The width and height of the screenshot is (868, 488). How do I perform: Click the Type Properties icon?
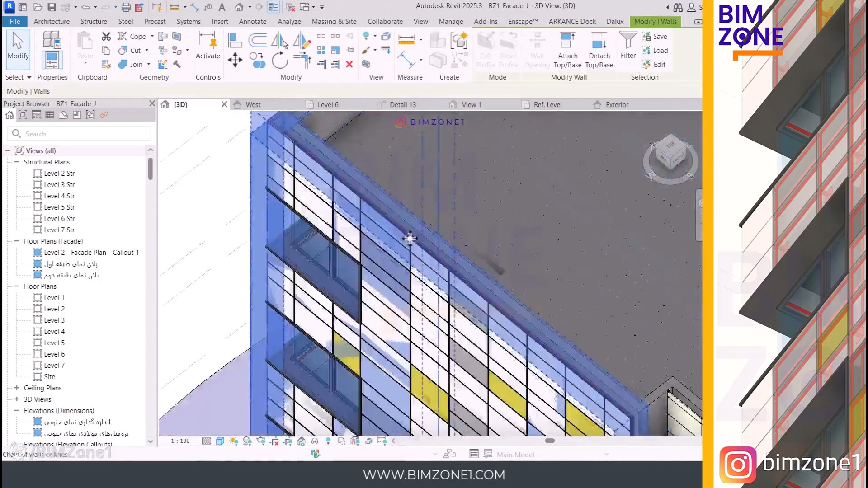(x=52, y=40)
